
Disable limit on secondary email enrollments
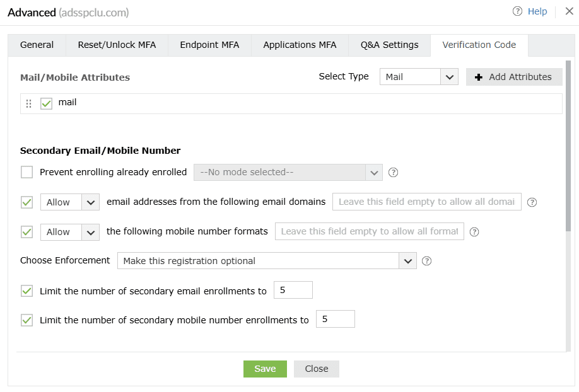click(x=26, y=291)
